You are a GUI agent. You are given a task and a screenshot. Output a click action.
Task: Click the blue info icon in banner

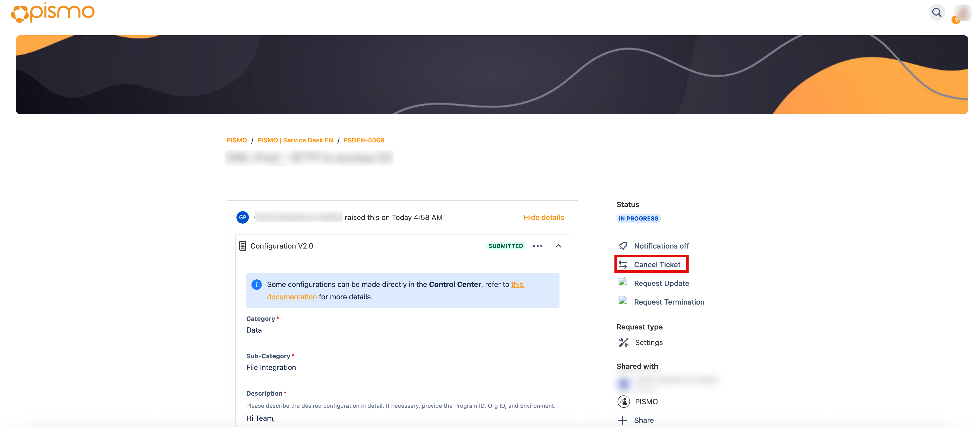point(256,284)
